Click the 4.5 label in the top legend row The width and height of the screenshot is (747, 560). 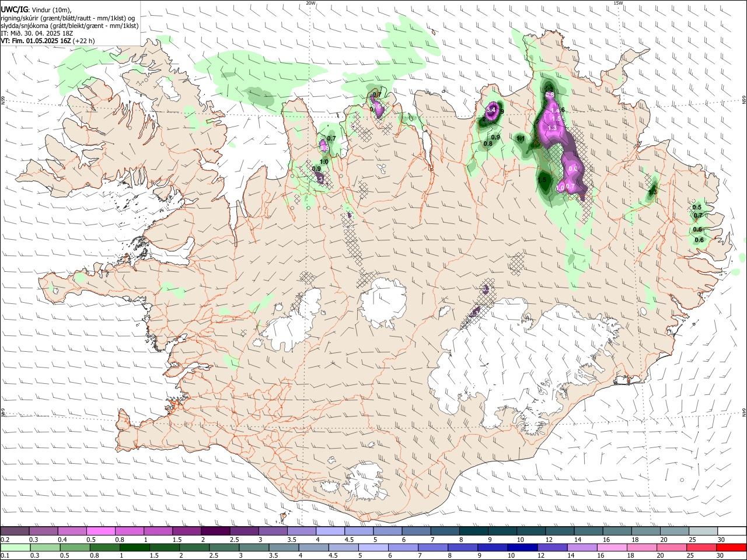pos(349,540)
